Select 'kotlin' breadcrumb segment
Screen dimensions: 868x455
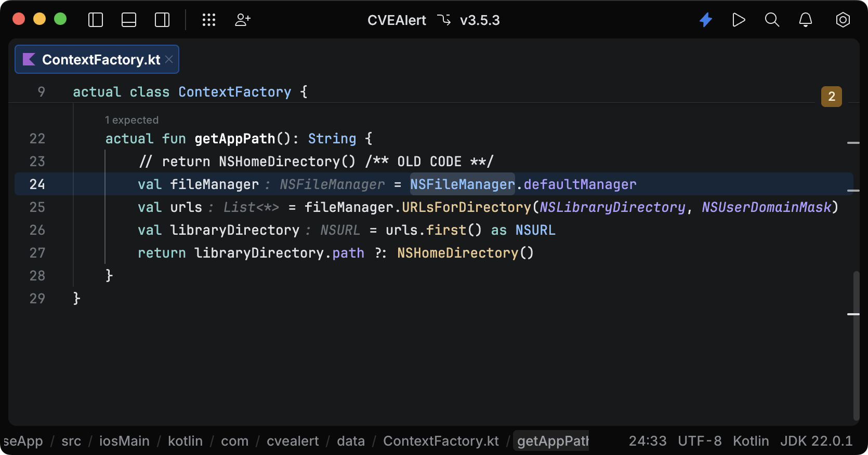point(185,441)
